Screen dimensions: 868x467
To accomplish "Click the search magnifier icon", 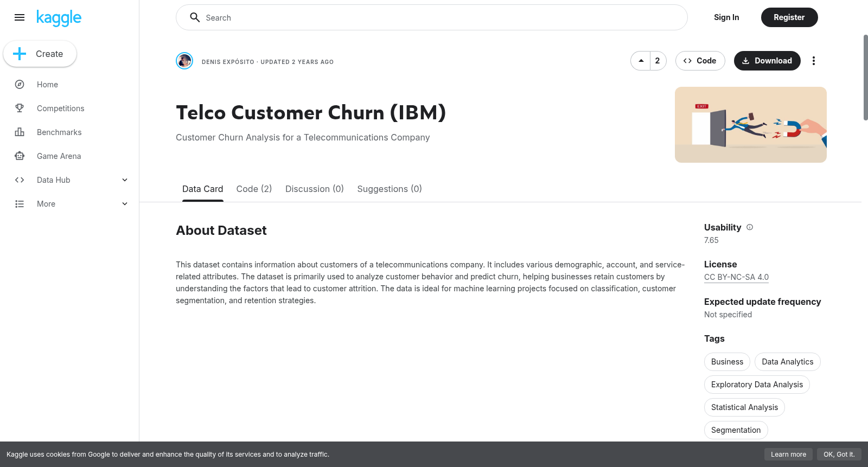I will (195, 17).
